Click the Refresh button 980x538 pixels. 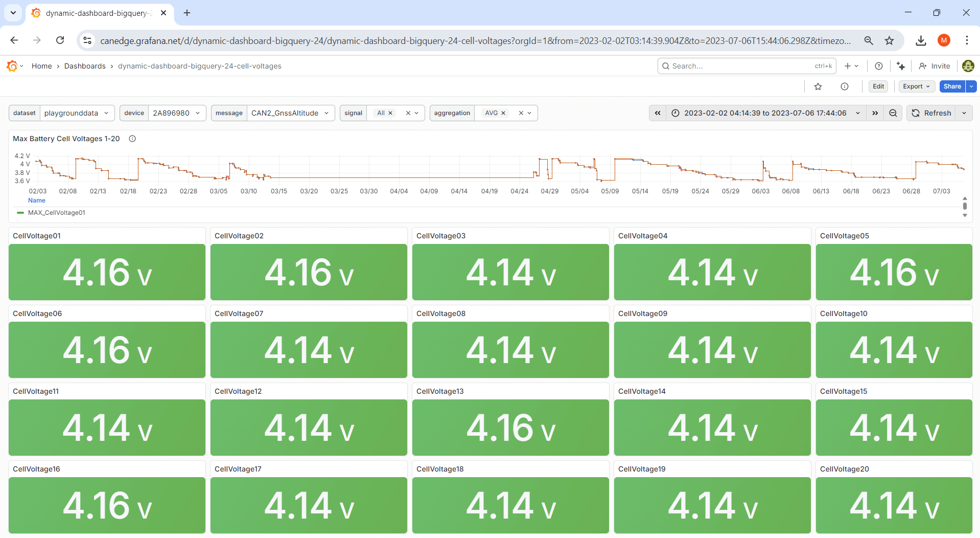[x=931, y=113]
